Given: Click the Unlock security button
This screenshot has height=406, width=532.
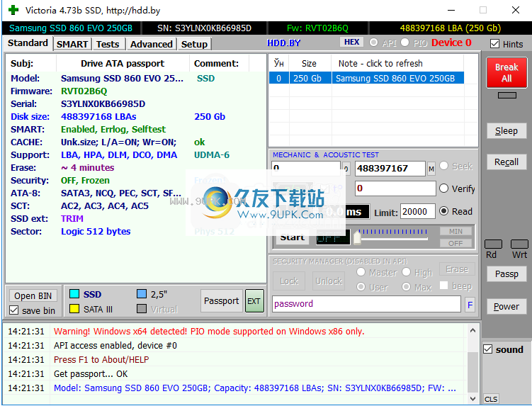Looking at the screenshot, I should 329,281.
